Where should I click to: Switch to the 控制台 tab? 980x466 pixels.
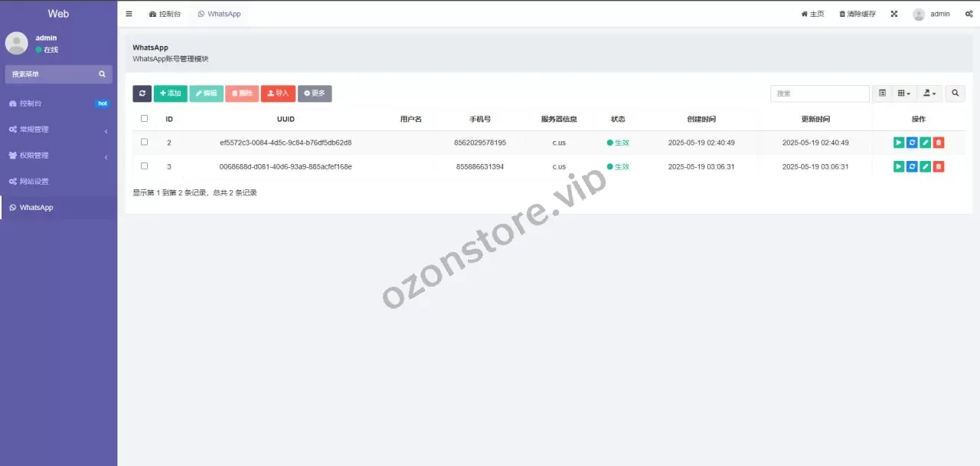pyautogui.click(x=165, y=14)
